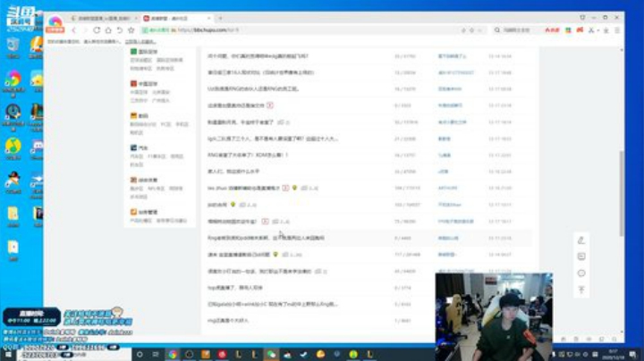
Task: Click the page vertical scrollbar thumb
Action: [622, 193]
